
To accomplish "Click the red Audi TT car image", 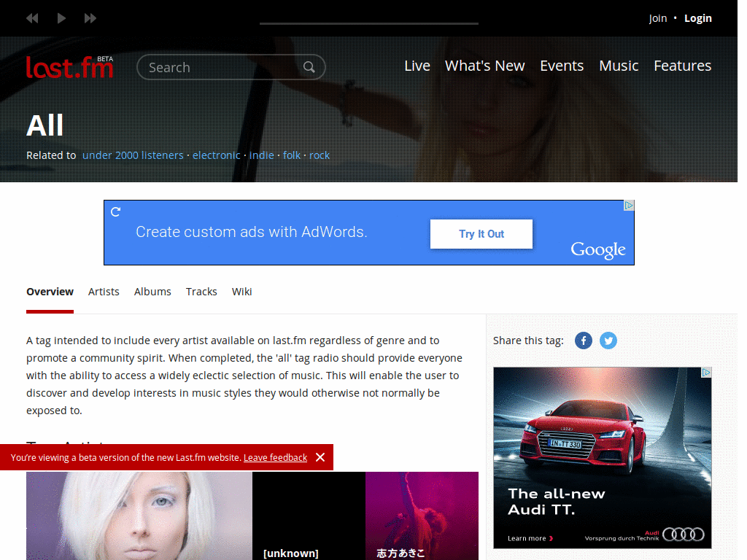I will pos(584,436).
